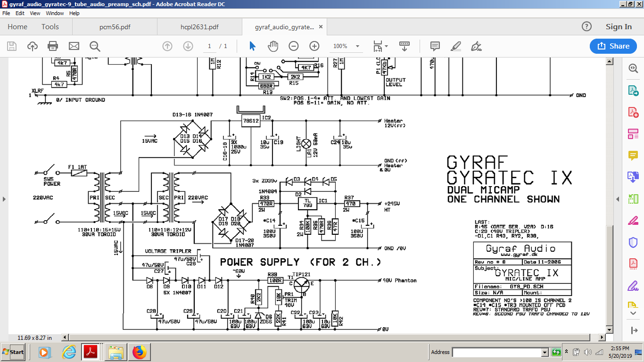Add a sticky note comment
Screen dimensions: 644x362
point(435,46)
